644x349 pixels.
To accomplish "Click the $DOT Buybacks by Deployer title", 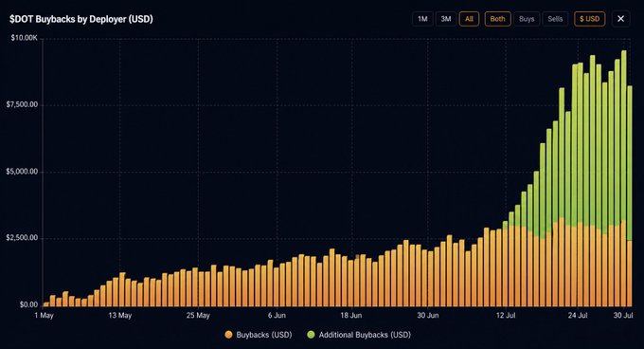I will click(81, 19).
